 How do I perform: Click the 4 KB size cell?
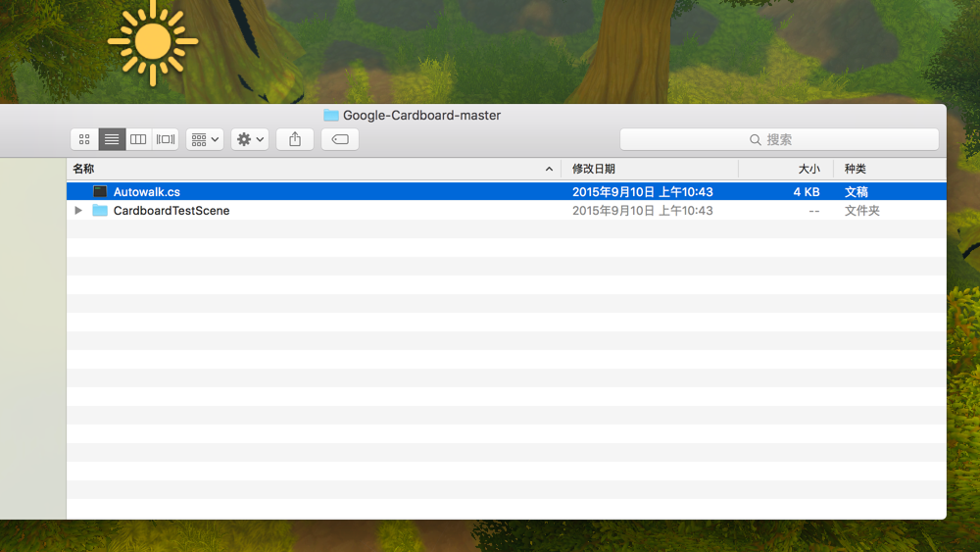coord(807,192)
